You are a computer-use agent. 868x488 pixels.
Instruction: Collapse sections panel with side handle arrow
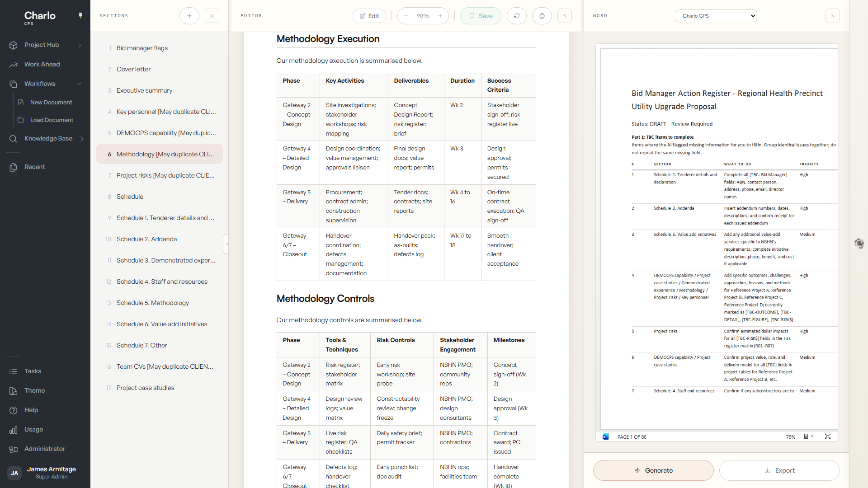[x=226, y=244]
